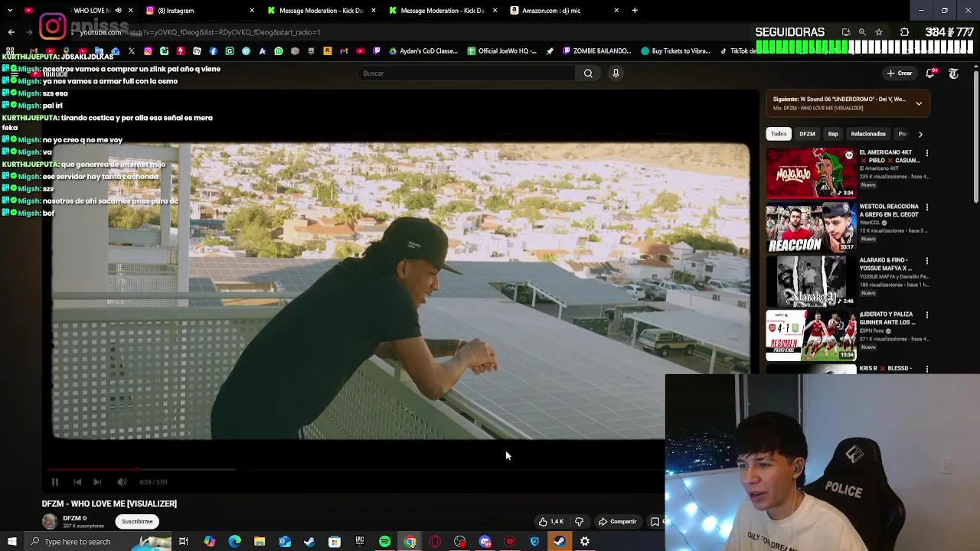Open Buy Tickets to Vibra bookmark
Screen dimensions: 980x551
[x=676, y=51]
